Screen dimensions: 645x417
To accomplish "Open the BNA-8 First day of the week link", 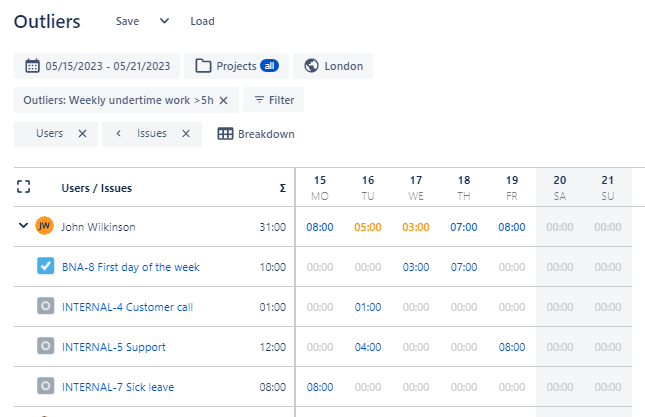I will (x=130, y=267).
